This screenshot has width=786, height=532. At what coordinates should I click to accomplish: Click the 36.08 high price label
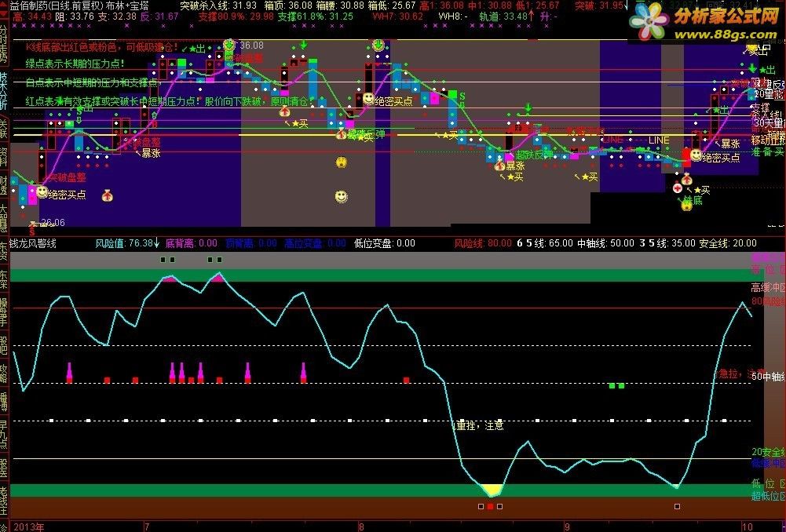pos(251,46)
